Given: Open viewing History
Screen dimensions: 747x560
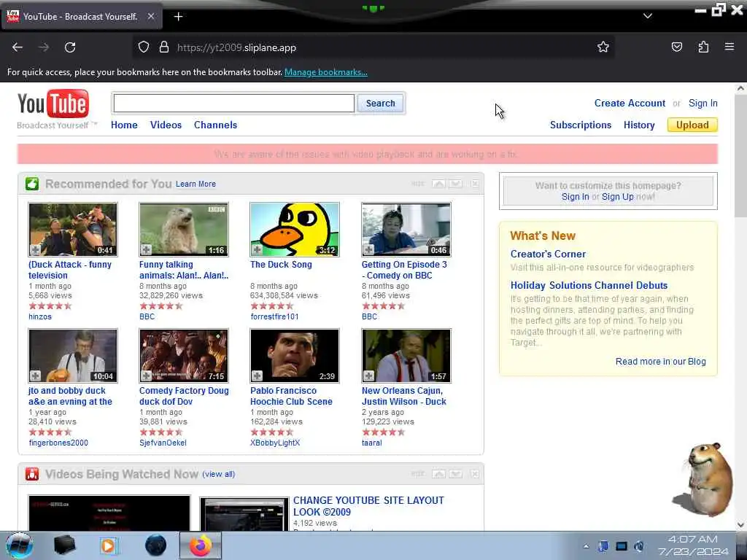Looking at the screenshot, I should click(x=639, y=125).
